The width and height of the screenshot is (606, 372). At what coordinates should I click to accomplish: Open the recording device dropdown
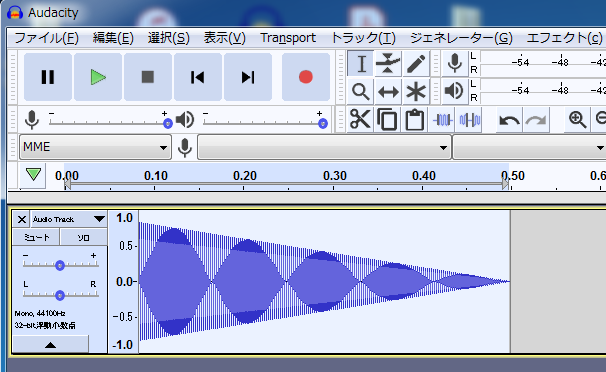(324, 147)
